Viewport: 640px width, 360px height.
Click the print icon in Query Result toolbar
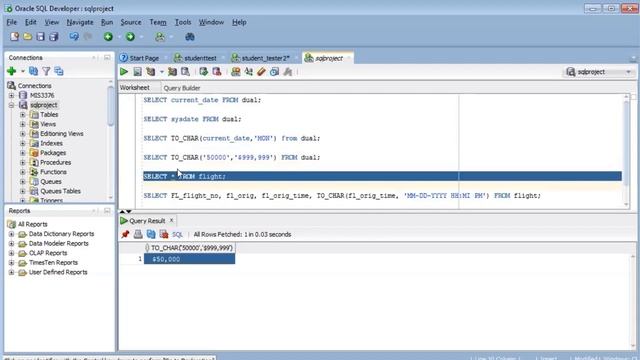tap(138, 234)
